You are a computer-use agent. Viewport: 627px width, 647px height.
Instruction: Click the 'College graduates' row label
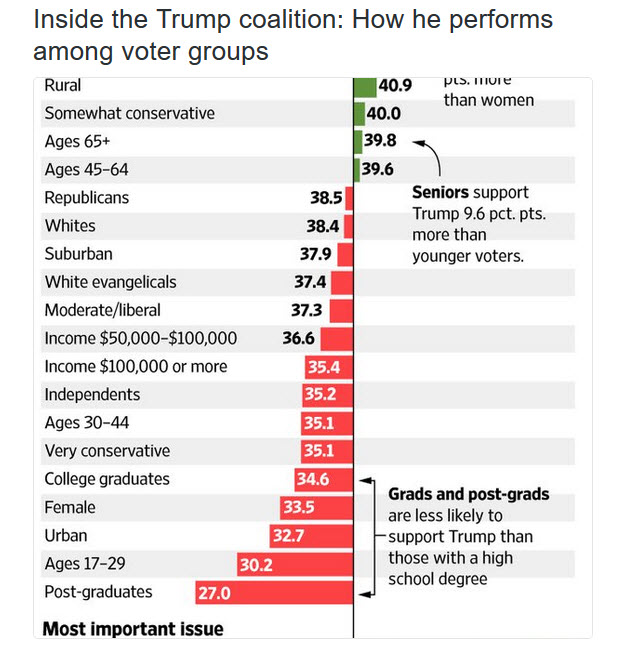[x=107, y=479]
